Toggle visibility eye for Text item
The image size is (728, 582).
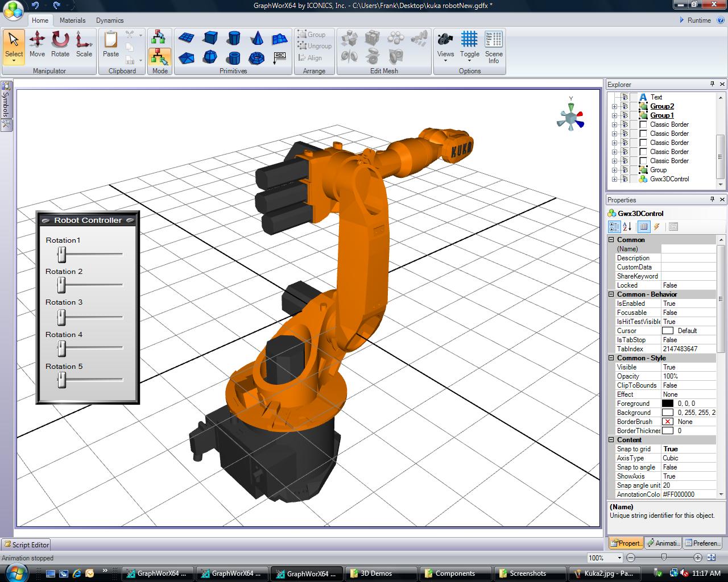[625, 97]
